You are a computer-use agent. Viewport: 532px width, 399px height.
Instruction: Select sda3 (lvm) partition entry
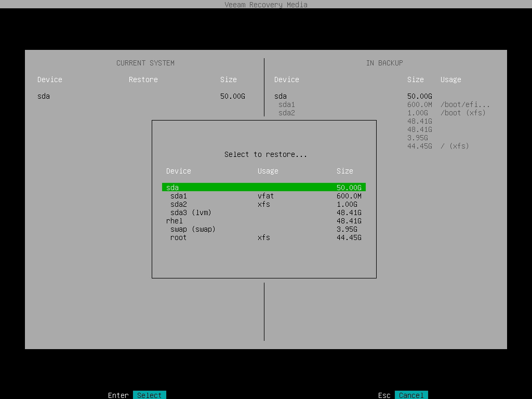pos(191,212)
